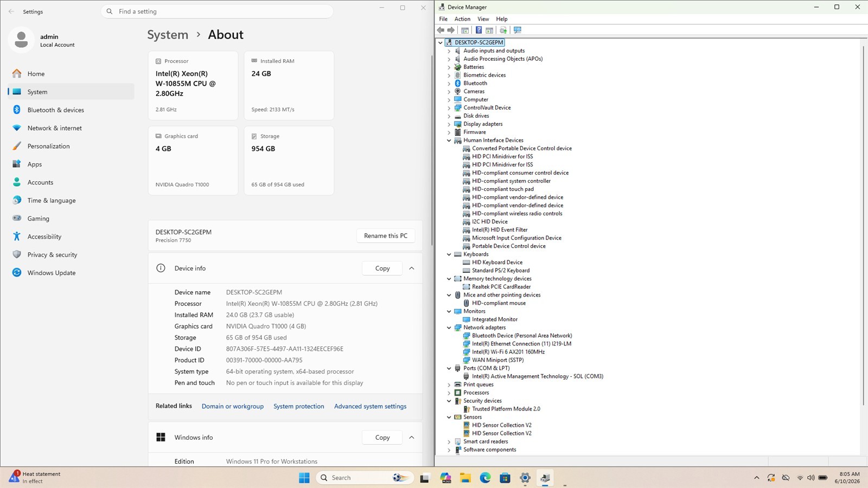The width and height of the screenshot is (868, 488).
Task: Open Windows Update in Settings sidebar
Action: (71, 273)
